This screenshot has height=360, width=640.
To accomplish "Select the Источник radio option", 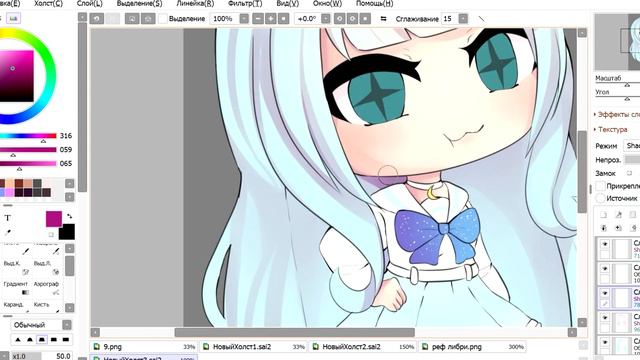I will (600, 198).
